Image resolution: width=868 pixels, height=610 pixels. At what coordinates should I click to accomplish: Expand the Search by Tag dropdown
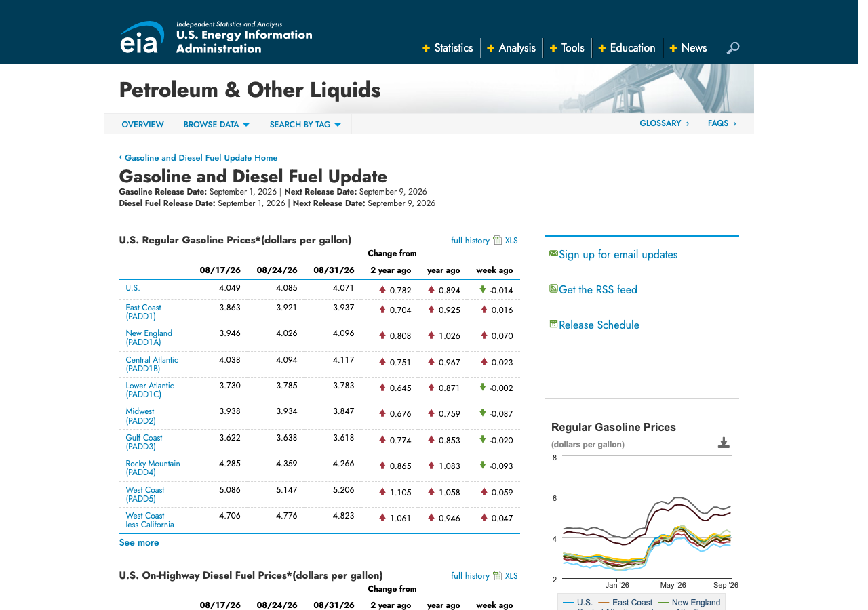[x=305, y=125]
